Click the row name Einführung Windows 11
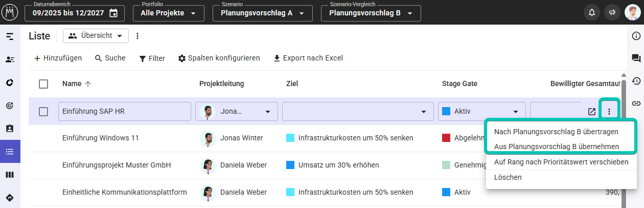 click(x=100, y=138)
